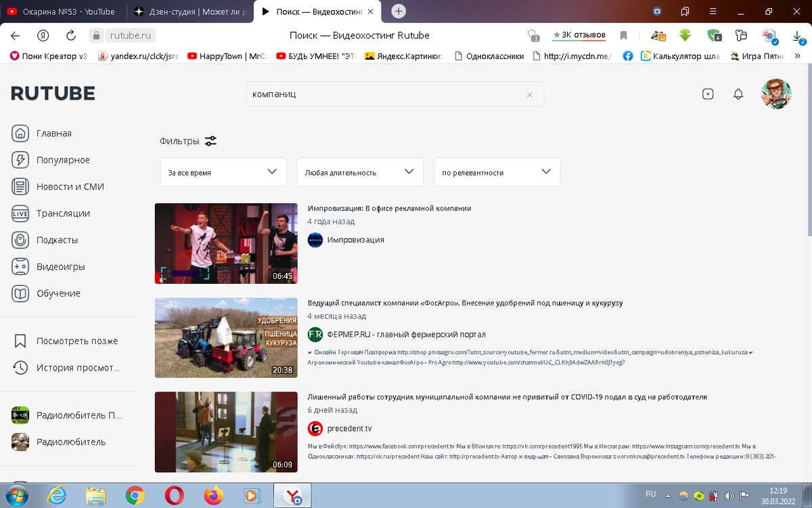The image size is (812, 508).
Task: Launch Google Chrome from taskbar
Action: [135, 496]
